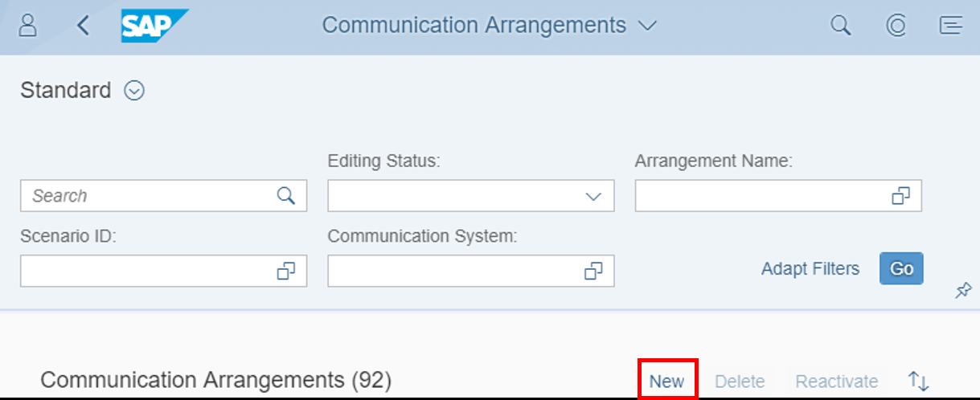Click the magnifier in the Search field

click(x=285, y=196)
